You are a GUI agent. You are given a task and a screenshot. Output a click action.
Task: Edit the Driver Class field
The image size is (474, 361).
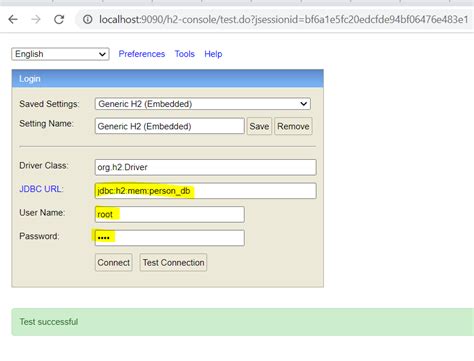tap(205, 167)
